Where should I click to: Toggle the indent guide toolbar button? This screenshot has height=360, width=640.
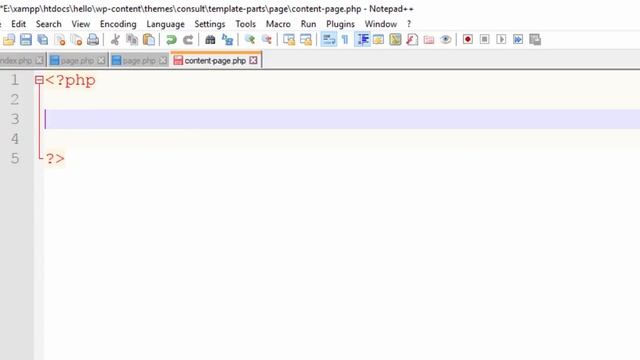[x=362, y=40]
